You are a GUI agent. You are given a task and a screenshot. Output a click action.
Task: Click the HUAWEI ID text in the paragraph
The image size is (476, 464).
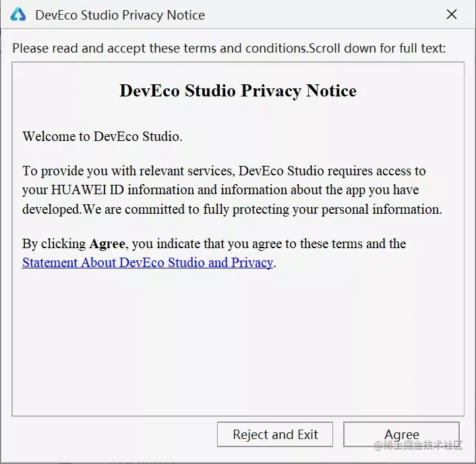88,190
